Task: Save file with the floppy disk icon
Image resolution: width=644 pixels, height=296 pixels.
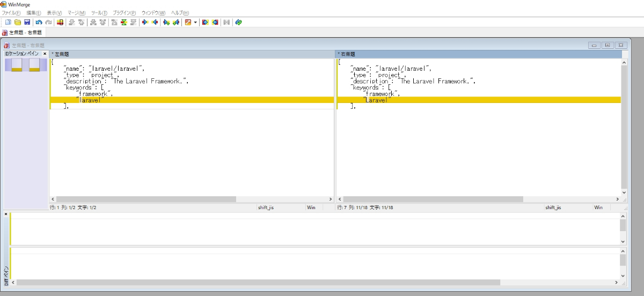Action: coord(27,22)
